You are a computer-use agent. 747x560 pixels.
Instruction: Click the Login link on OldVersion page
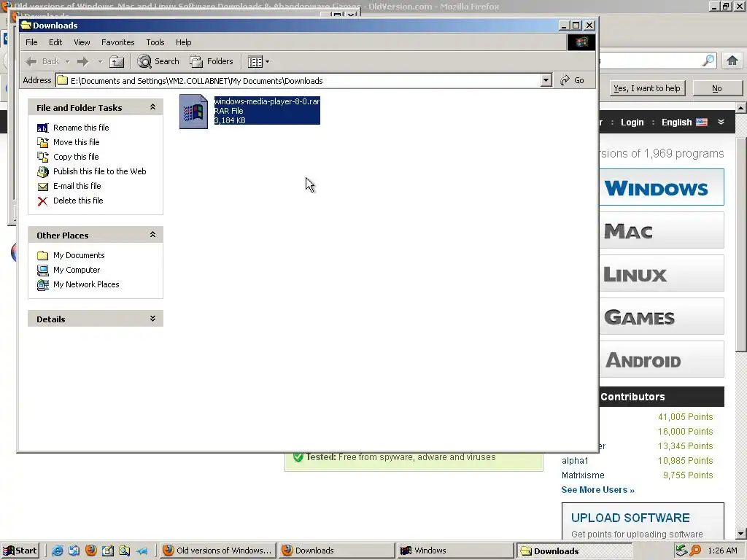pos(632,122)
